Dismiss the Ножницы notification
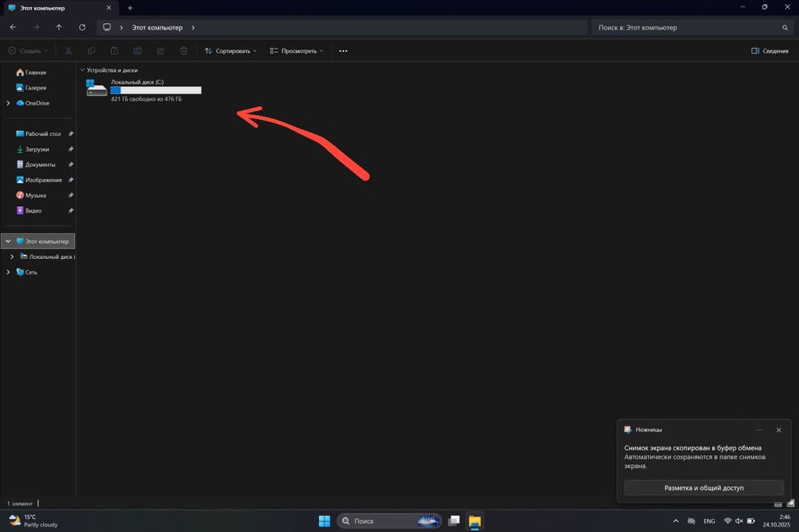The image size is (799, 532). (x=778, y=430)
